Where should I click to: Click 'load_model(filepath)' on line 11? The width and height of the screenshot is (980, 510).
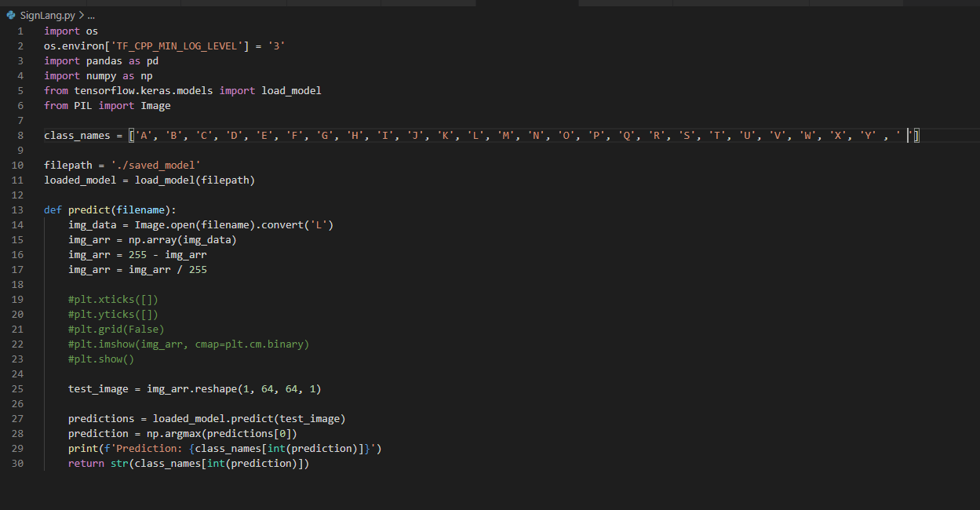[195, 180]
